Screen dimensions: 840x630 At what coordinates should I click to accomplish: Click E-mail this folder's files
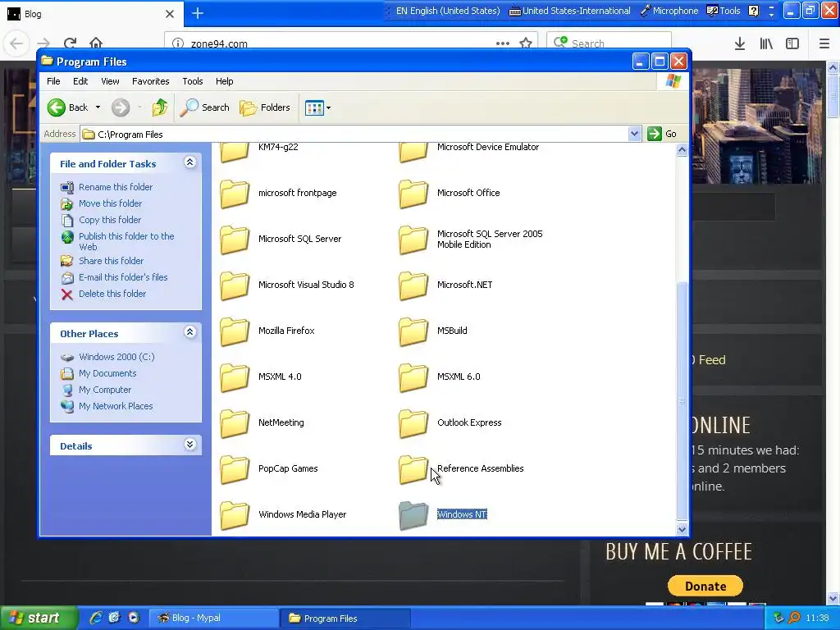[x=123, y=277]
